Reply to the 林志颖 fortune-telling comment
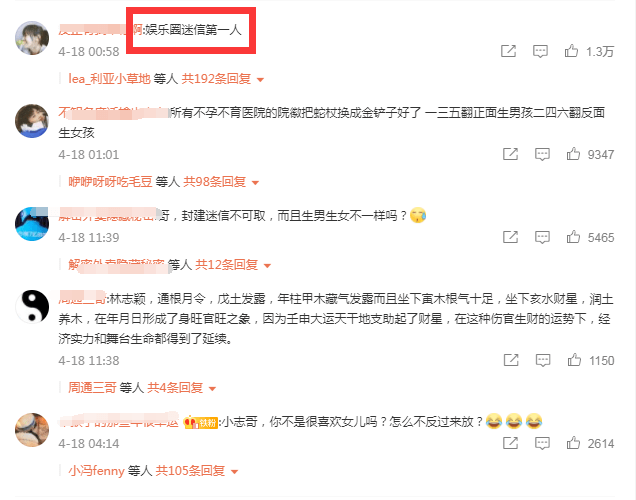The image size is (636, 500). 543,360
